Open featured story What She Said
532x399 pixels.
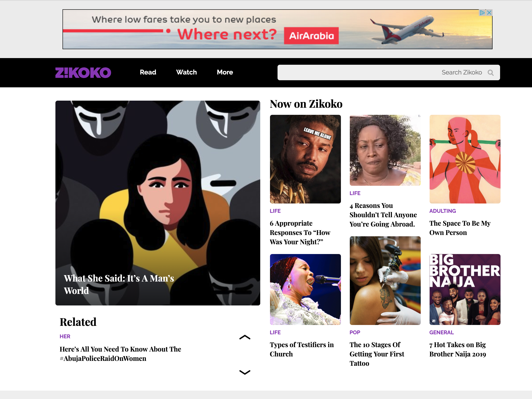(x=158, y=203)
